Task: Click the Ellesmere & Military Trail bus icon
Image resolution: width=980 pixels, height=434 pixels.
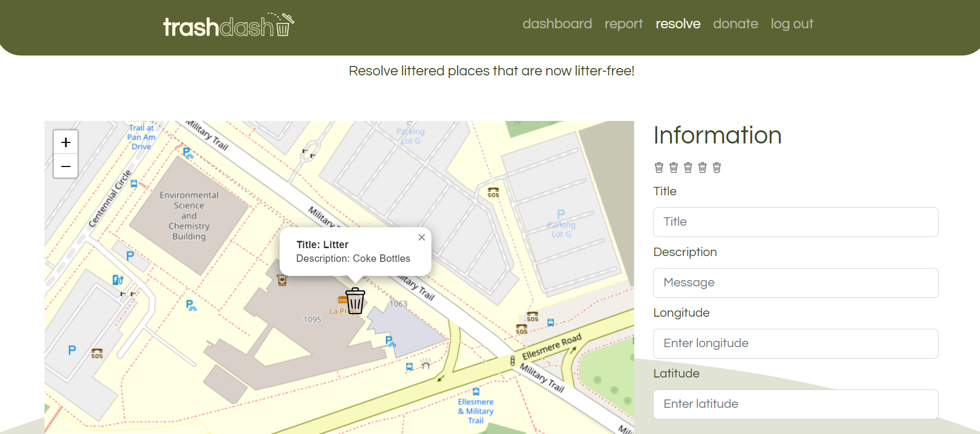Action: click(x=476, y=392)
